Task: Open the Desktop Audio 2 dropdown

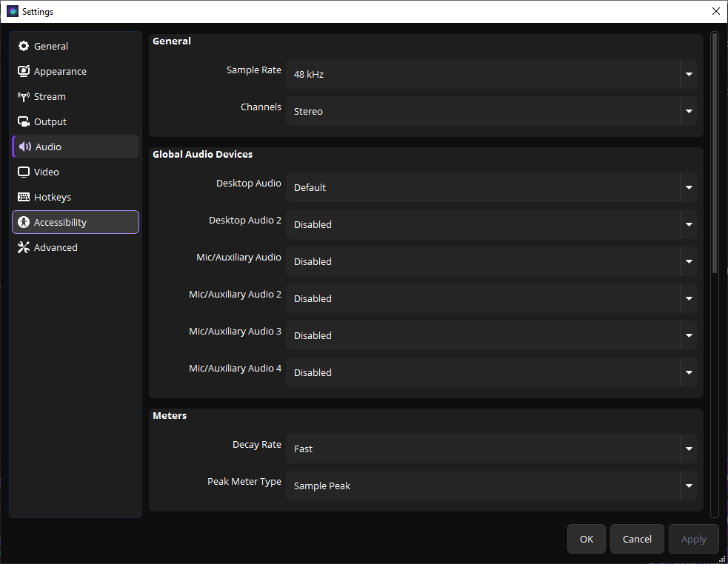Action: pyautogui.click(x=491, y=224)
